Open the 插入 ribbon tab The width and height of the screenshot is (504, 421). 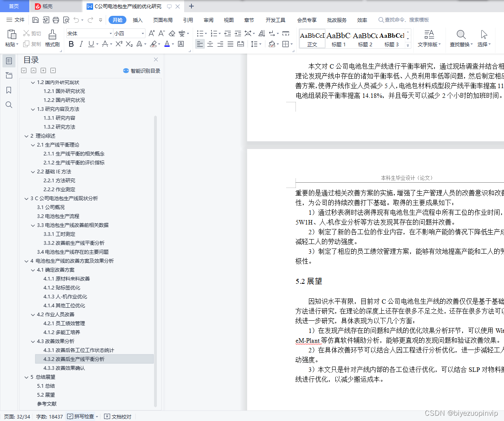(x=138, y=20)
